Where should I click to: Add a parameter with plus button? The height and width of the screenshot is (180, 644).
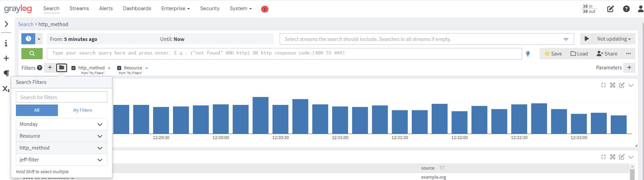[x=629, y=67]
